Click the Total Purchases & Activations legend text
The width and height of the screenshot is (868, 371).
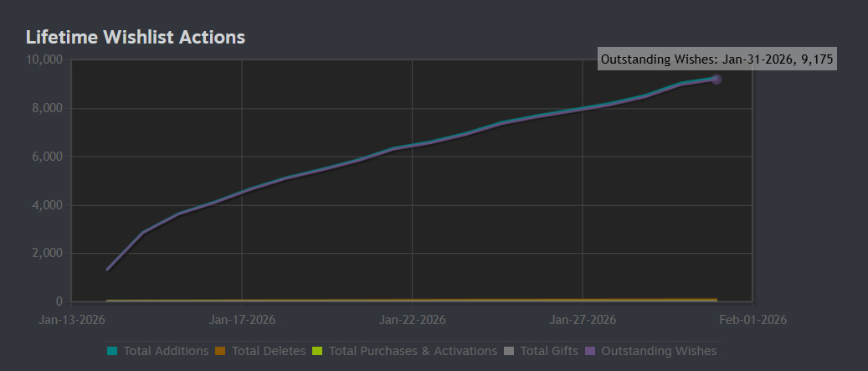(413, 351)
